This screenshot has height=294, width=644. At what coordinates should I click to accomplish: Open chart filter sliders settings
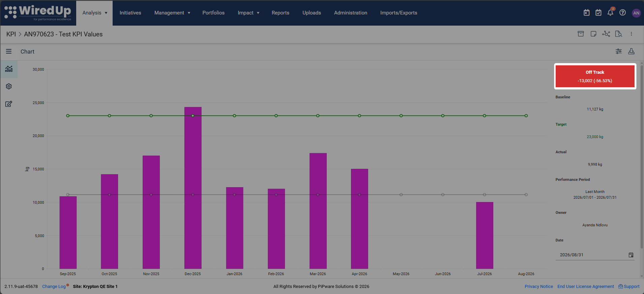pos(619,51)
